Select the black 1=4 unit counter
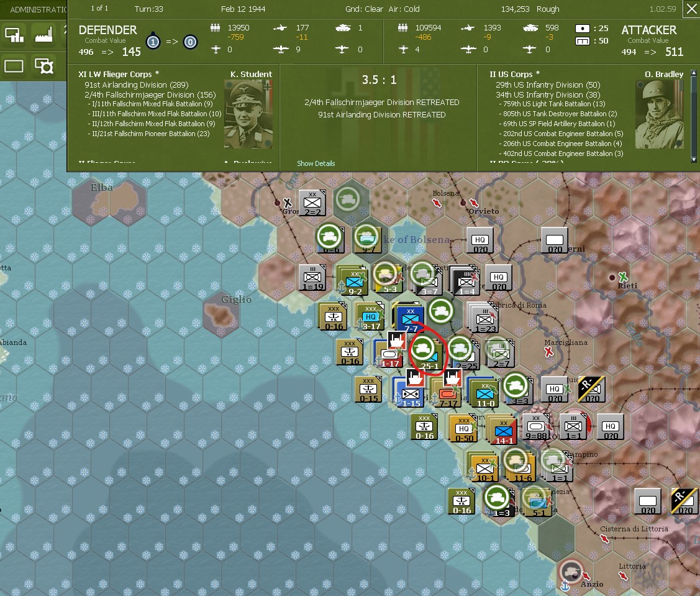The height and width of the screenshot is (596, 700). point(466,282)
